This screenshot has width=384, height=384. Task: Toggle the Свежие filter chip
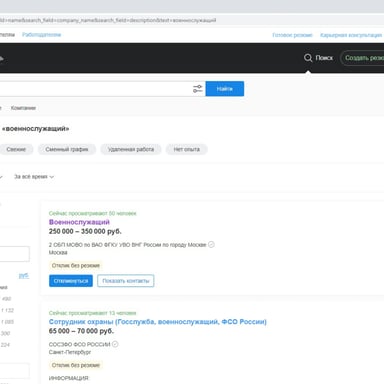tap(16, 149)
